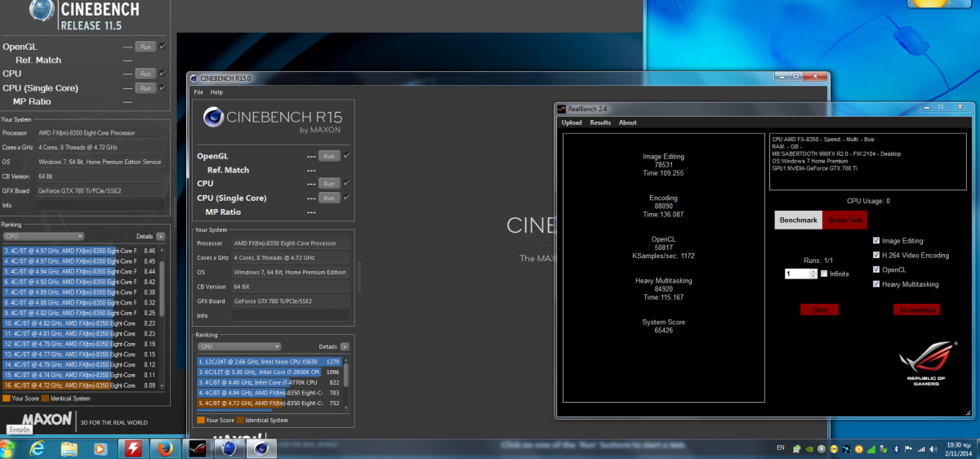
Task: Uncheck H.264 Video Encoding in RealBench
Action: coord(876,255)
